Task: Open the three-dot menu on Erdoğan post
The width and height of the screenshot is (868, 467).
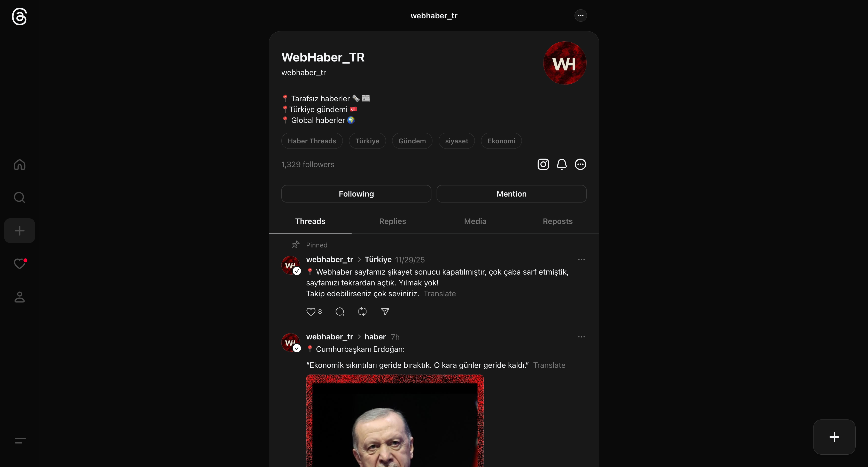Action: click(x=581, y=337)
